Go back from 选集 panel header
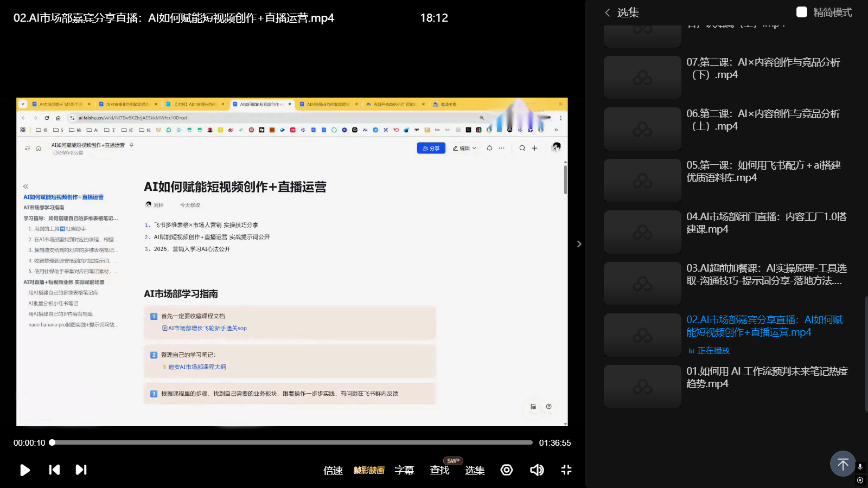The width and height of the screenshot is (868, 488). 608,12
